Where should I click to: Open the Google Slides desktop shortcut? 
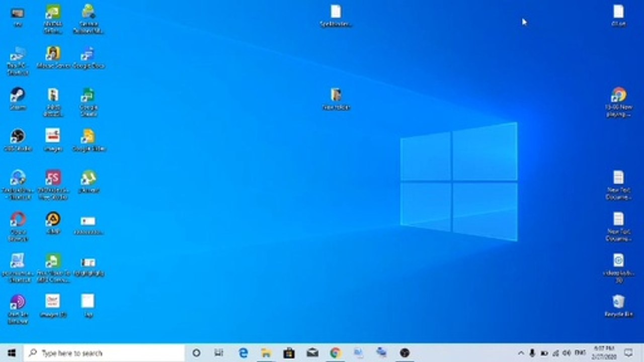(88, 140)
